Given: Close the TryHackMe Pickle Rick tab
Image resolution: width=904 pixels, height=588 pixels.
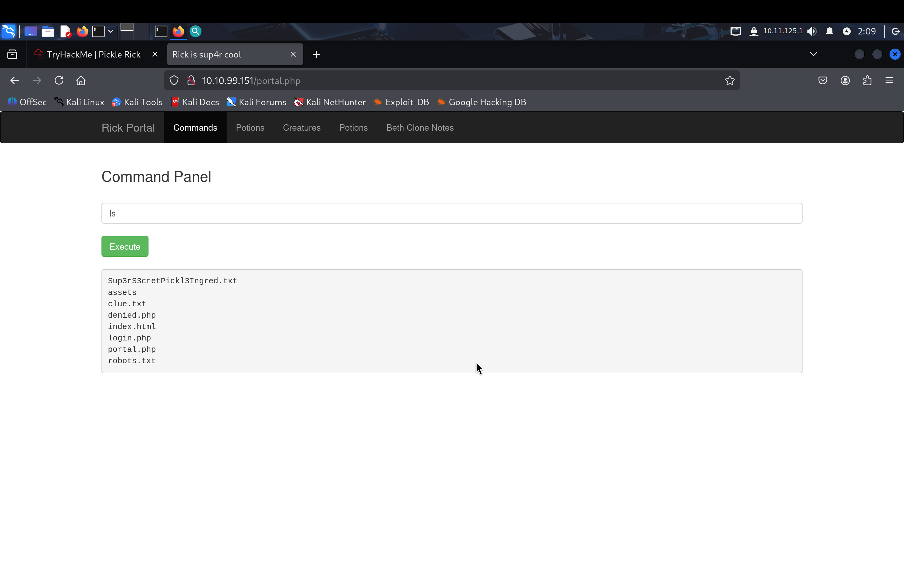Looking at the screenshot, I should point(155,54).
